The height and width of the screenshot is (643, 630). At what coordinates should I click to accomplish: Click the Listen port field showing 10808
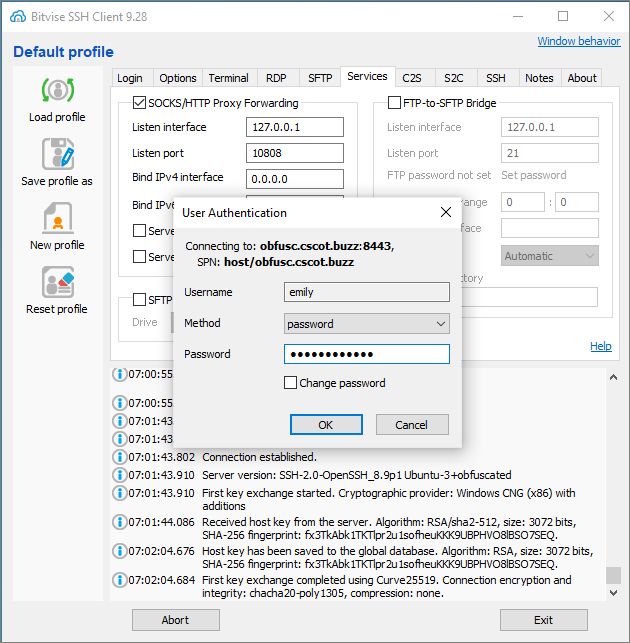294,153
